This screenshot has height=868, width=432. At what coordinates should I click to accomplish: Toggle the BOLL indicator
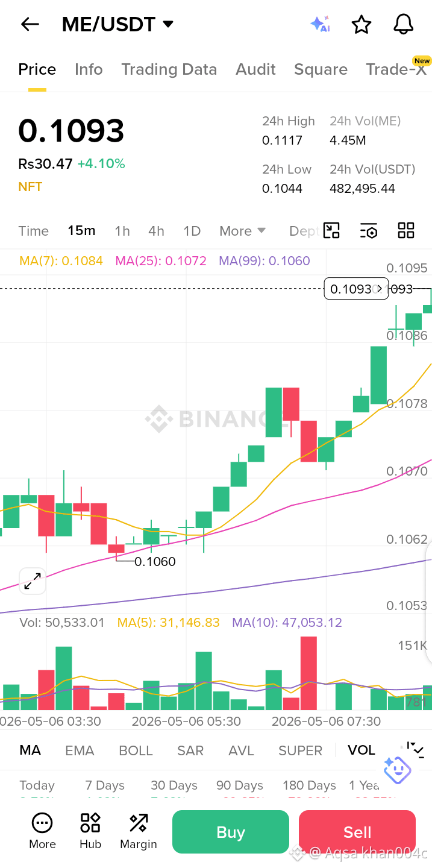click(x=136, y=750)
